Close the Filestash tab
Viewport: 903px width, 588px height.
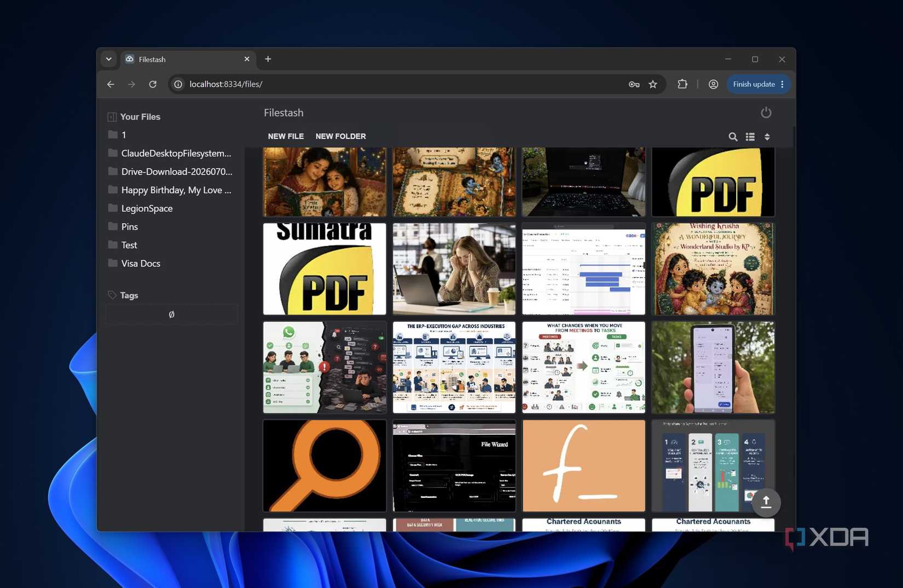pos(247,59)
